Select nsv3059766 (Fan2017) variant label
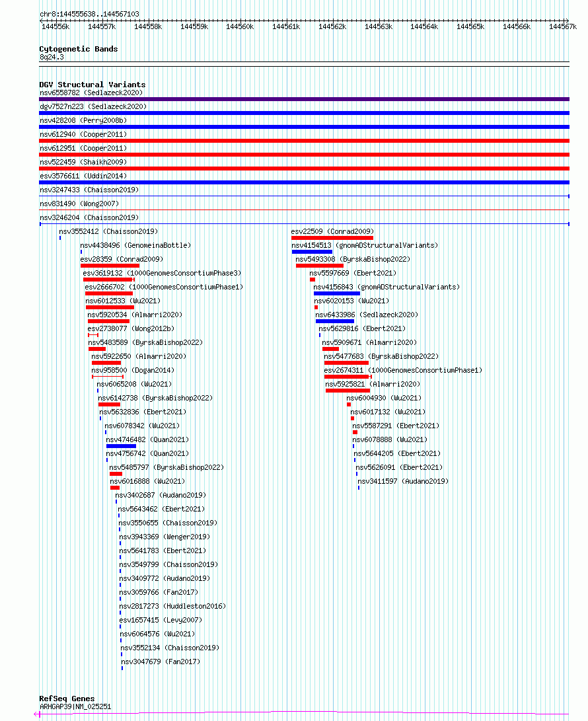The width and height of the screenshot is (588, 721). [x=159, y=592]
